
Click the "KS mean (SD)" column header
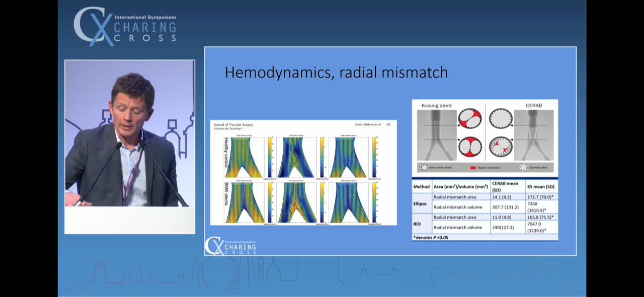pos(541,186)
